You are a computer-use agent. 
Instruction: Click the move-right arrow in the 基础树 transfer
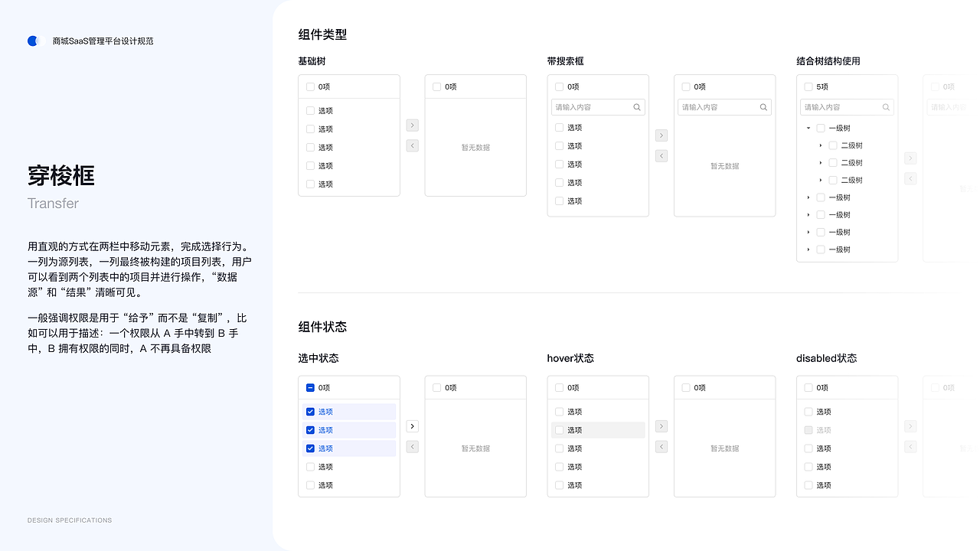[x=413, y=125]
